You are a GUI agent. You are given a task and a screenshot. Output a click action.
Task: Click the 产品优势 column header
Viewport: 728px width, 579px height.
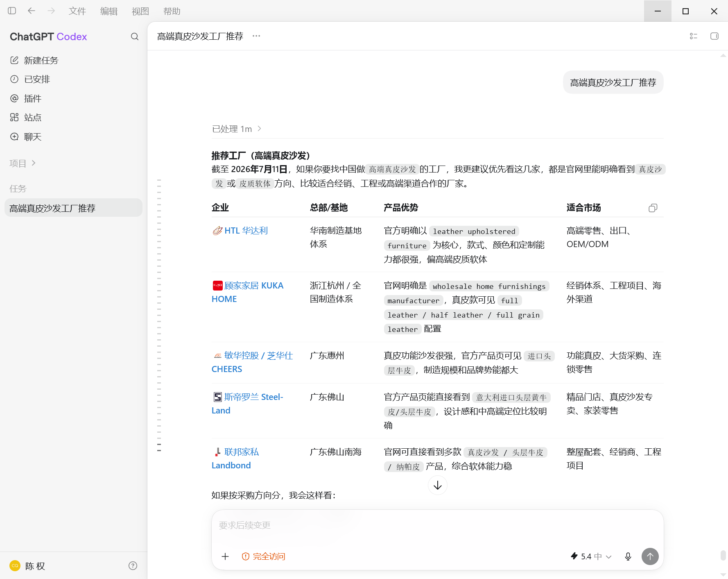coord(401,208)
